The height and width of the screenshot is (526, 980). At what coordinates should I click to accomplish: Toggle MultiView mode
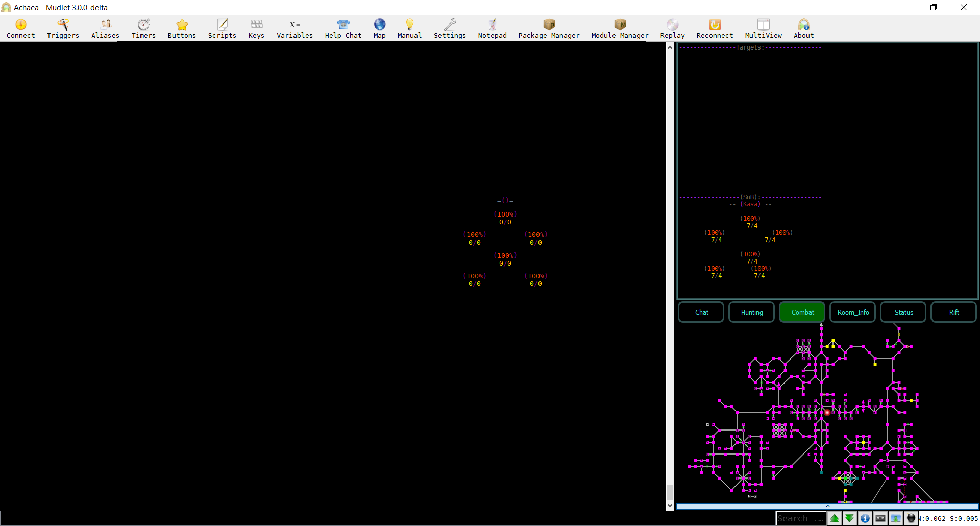click(763, 29)
